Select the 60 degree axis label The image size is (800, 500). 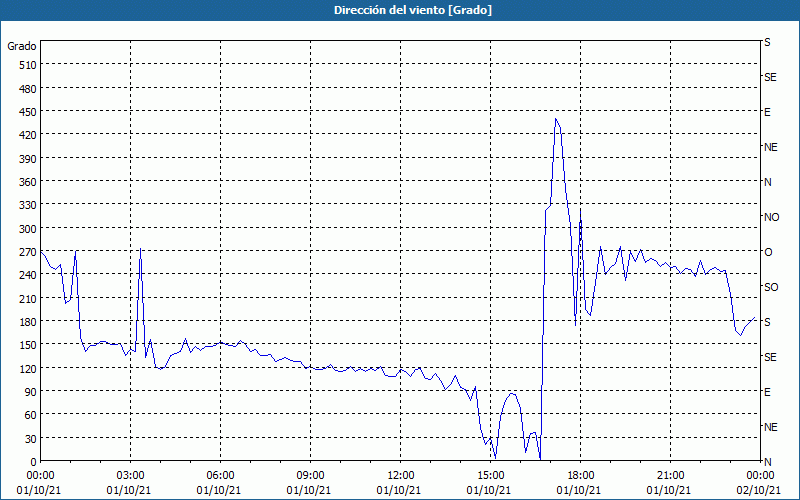(x=31, y=415)
